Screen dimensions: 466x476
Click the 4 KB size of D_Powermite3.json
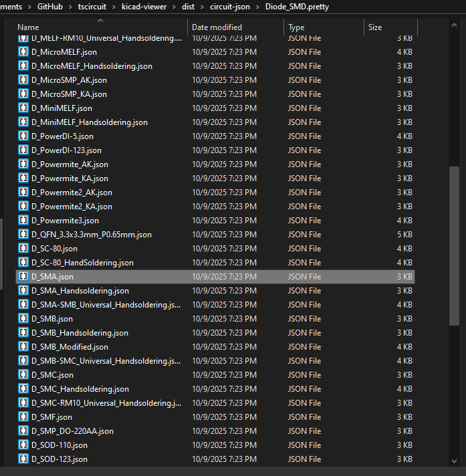click(x=404, y=221)
